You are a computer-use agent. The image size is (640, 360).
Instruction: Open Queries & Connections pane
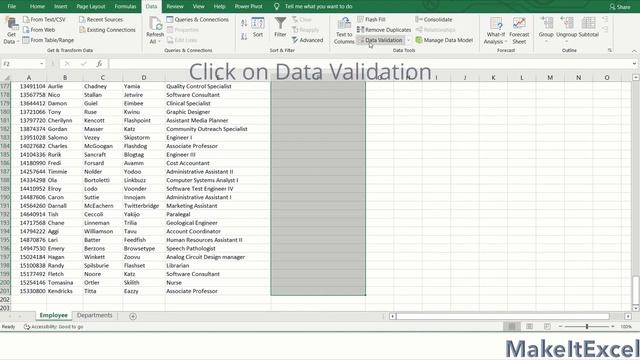[198, 20]
